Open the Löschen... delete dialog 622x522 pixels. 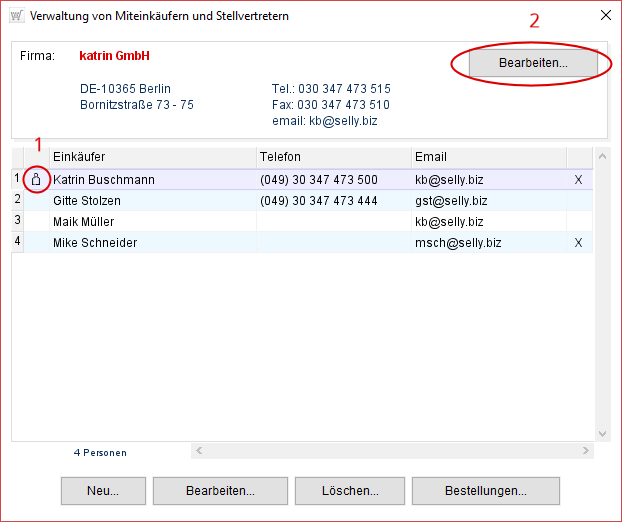point(348,491)
